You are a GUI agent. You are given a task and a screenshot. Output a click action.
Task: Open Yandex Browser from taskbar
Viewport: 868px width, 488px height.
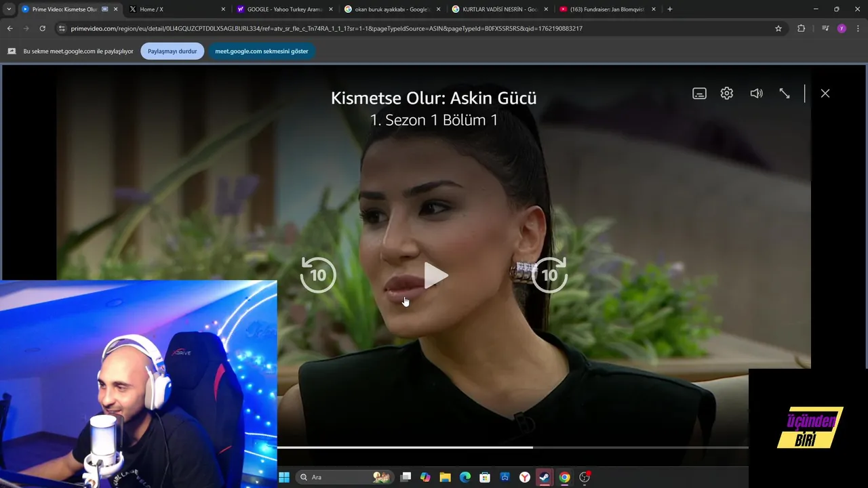525,477
